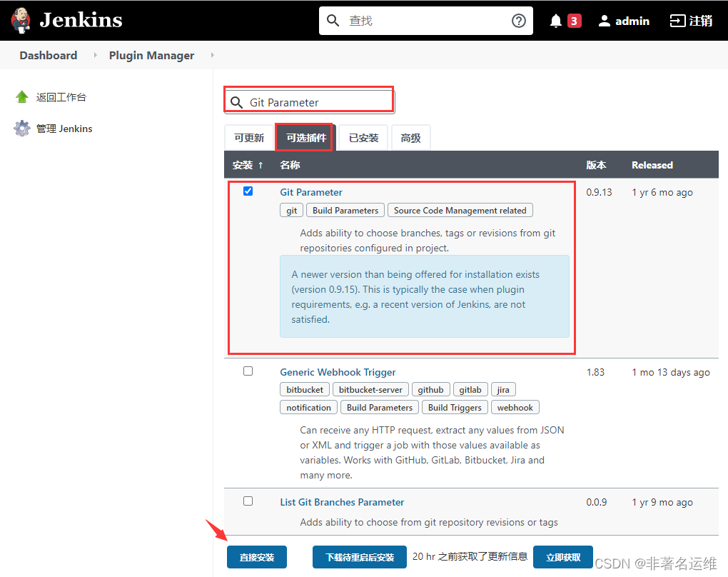This screenshot has width=728, height=577.
Task: Click the jira tag
Action: click(503, 390)
